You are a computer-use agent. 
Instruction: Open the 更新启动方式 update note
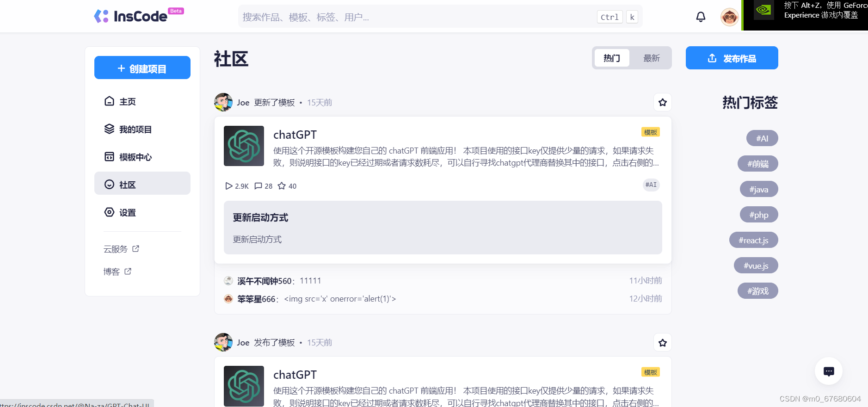[443, 228]
